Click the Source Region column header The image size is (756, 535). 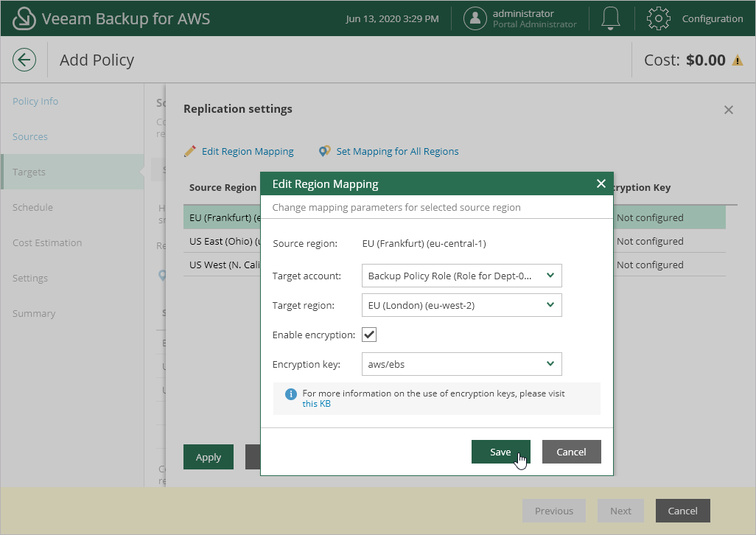click(223, 187)
